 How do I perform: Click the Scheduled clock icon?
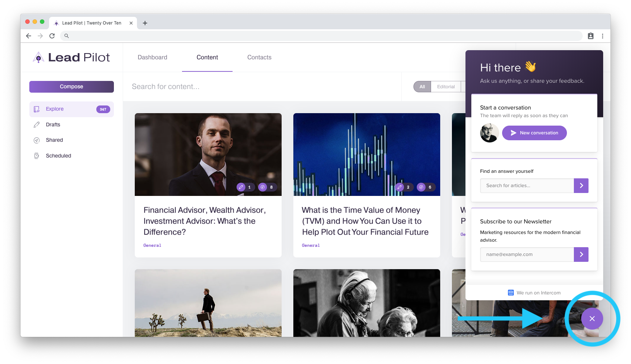pyautogui.click(x=37, y=156)
